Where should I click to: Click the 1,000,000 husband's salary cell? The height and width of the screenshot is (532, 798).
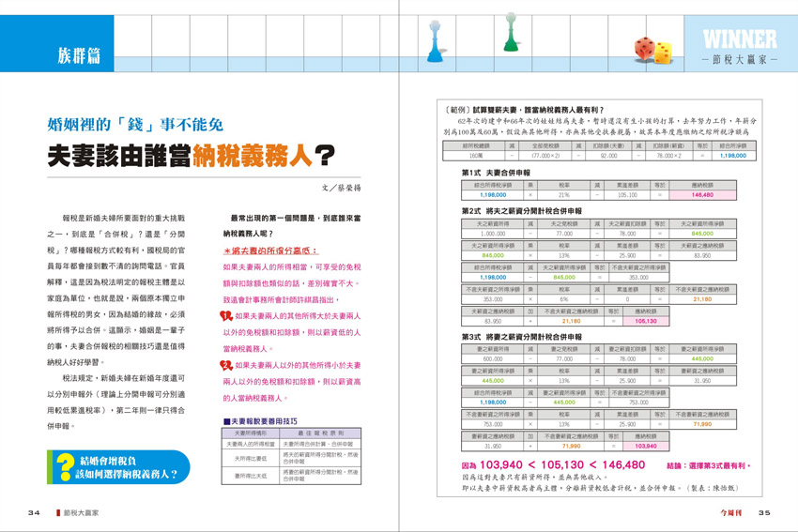pyautogui.click(x=493, y=234)
